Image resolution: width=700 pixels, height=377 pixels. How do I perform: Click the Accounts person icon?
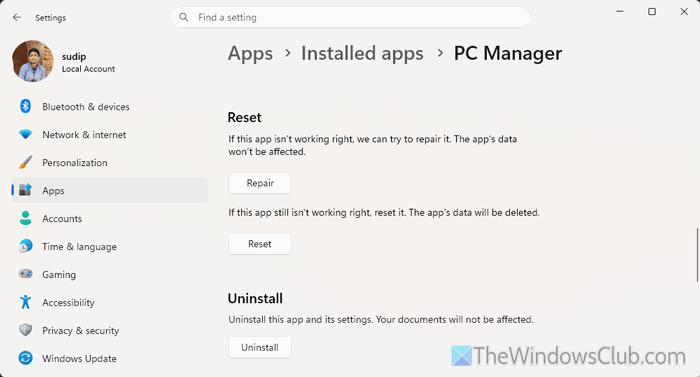pos(25,218)
